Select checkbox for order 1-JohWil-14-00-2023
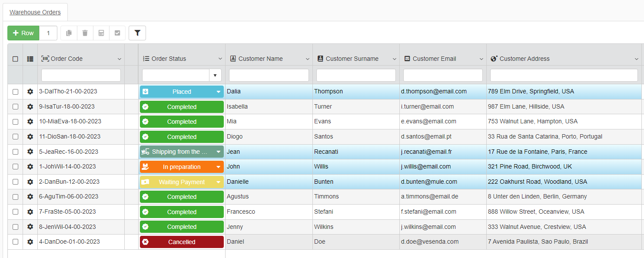This screenshot has width=644, height=258. (x=15, y=167)
